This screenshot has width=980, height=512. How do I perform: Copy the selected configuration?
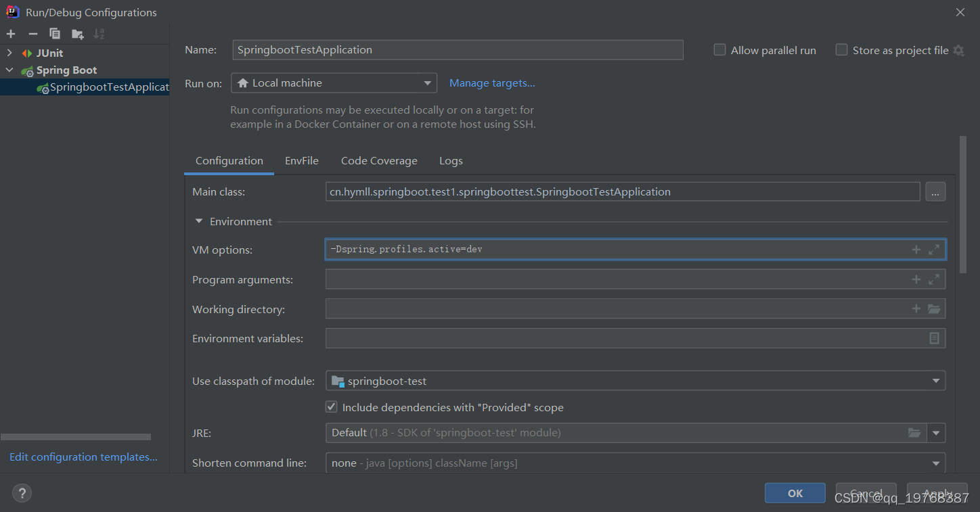pos(55,34)
